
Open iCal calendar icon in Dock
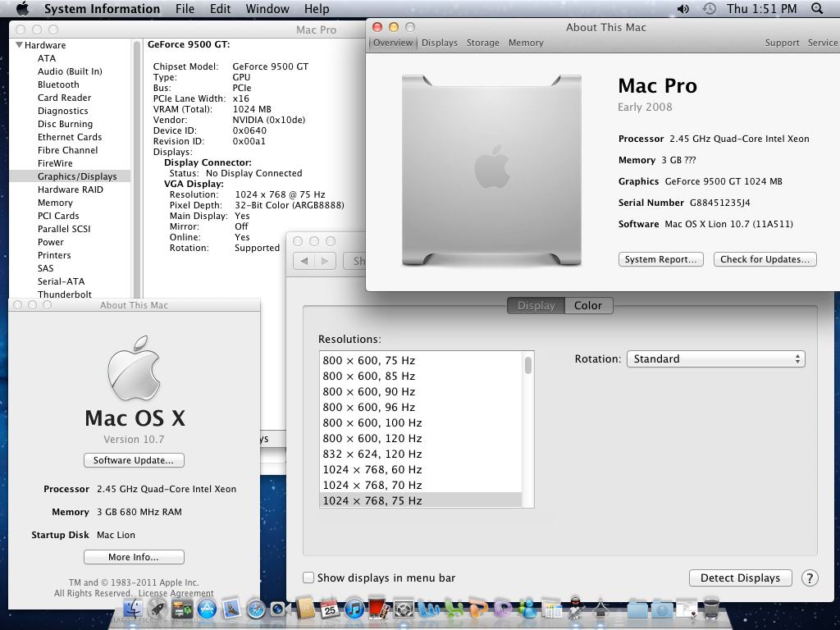tap(330, 609)
